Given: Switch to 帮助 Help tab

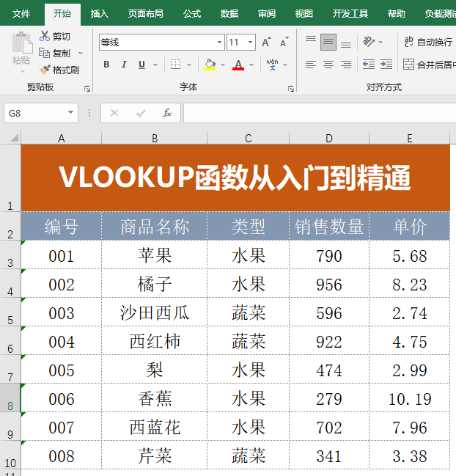Looking at the screenshot, I should tap(396, 14).
